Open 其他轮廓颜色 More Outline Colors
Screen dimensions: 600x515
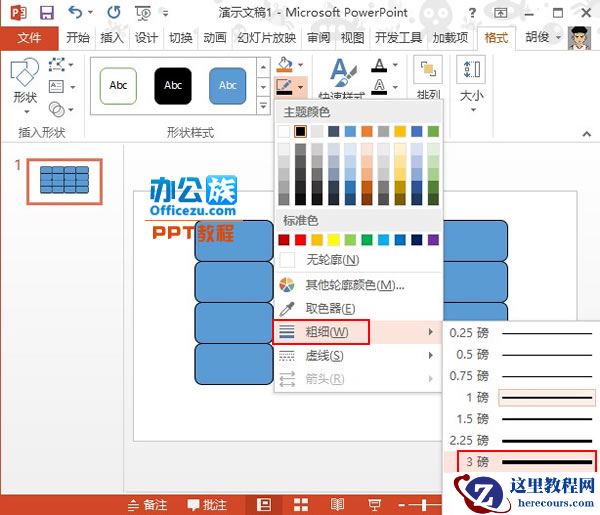(x=357, y=285)
